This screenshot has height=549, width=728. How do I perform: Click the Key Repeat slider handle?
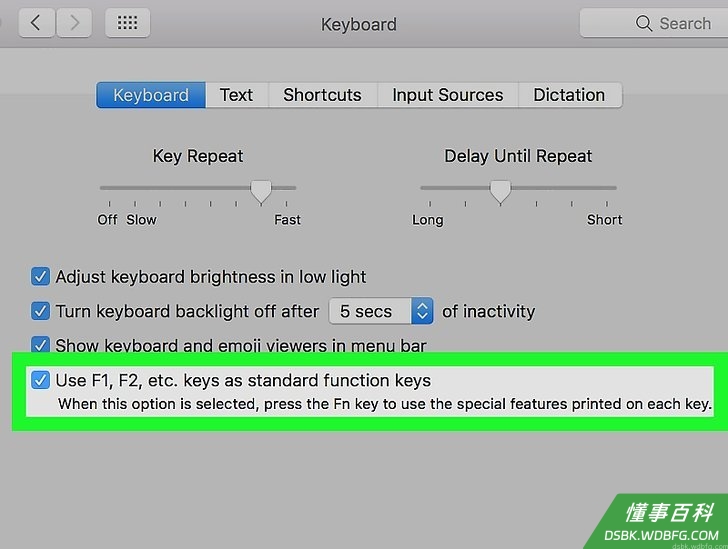[x=261, y=192]
